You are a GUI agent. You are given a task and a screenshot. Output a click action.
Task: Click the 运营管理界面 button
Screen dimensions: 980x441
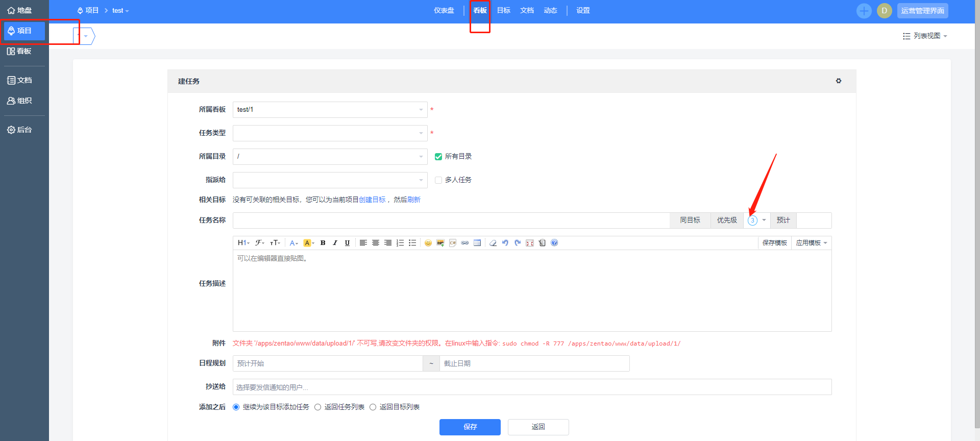click(x=923, y=11)
